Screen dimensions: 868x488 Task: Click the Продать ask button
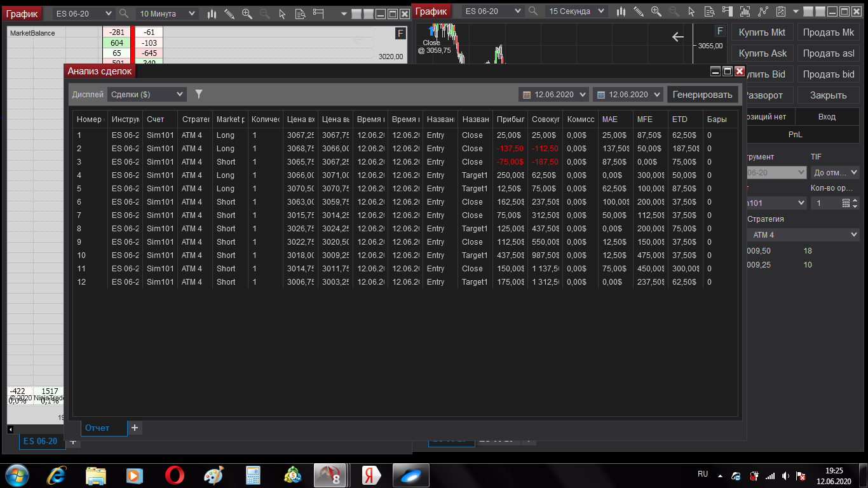tap(828, 53)
